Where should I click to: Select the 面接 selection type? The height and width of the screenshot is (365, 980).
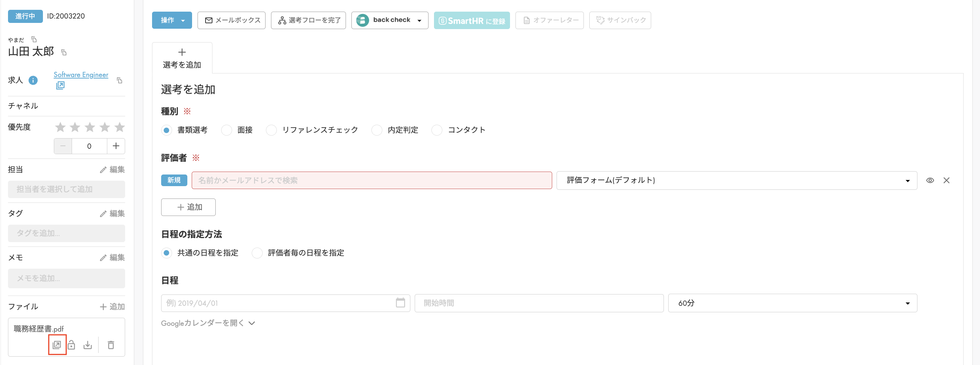pyautogui.click(x=226, y=130)
